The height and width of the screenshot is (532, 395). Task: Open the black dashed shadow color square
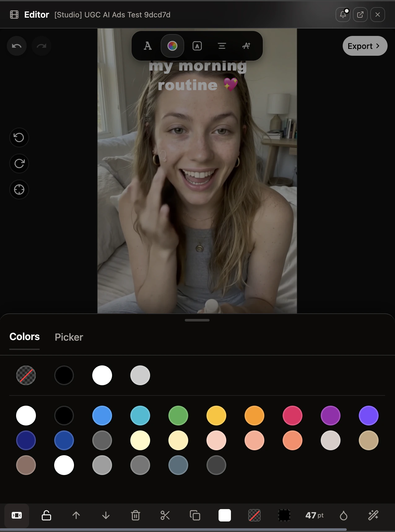tap(284, 515)
